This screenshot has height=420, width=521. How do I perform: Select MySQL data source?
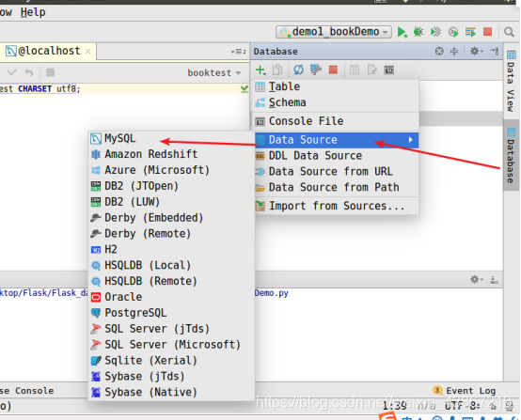[x=171, y=138]
